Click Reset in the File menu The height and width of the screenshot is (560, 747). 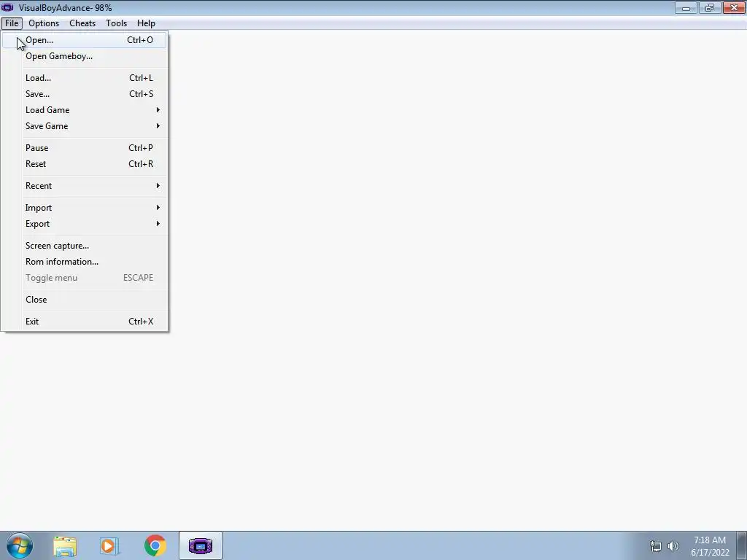[x=85, y=164]
